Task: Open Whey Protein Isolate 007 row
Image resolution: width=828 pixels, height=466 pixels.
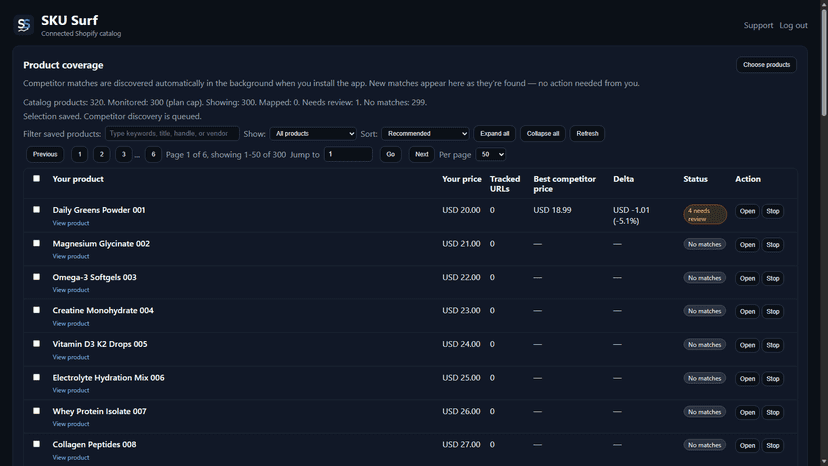Action: (x=747, y=412)
